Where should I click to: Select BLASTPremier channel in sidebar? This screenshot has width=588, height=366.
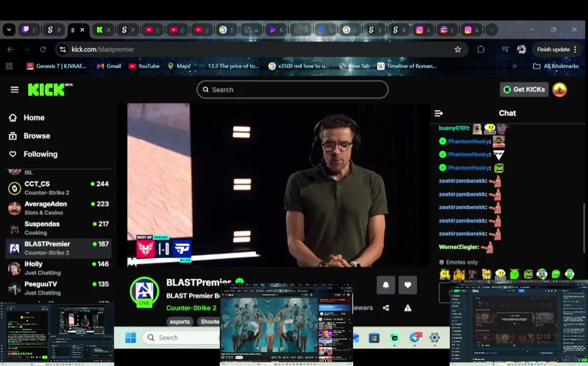[x=58, y=248]
